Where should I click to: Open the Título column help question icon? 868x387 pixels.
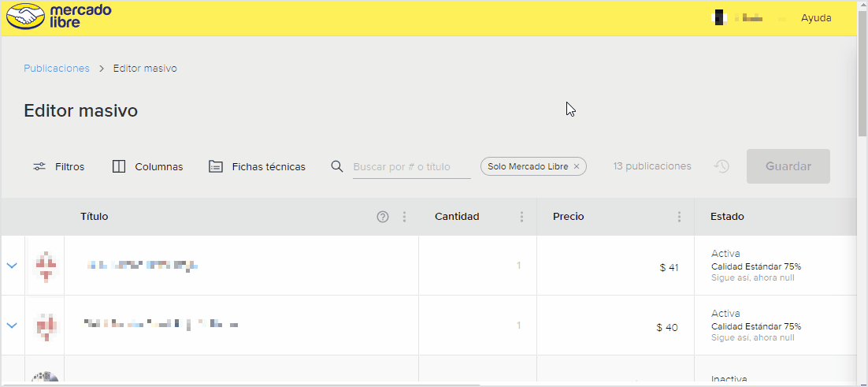coord(383,217)
